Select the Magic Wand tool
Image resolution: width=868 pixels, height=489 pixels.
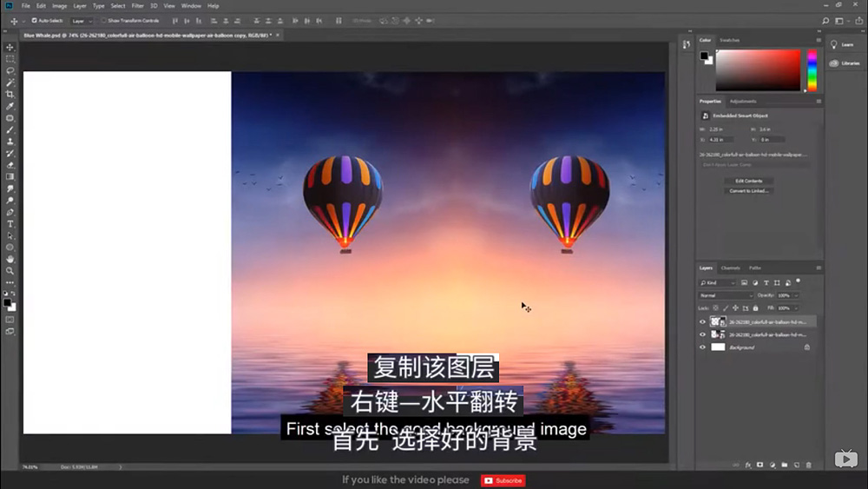10,83
